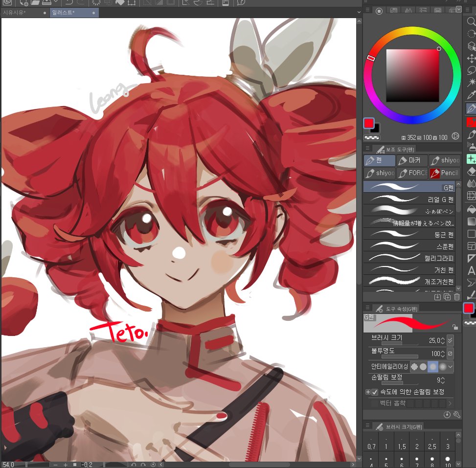Click the color wheel saturation square
476x468 pixels.
[412, 75]
